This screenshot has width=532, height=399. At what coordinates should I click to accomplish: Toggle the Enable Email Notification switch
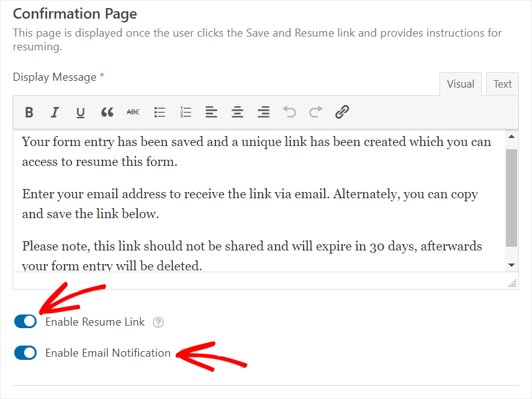coord(25,353)
